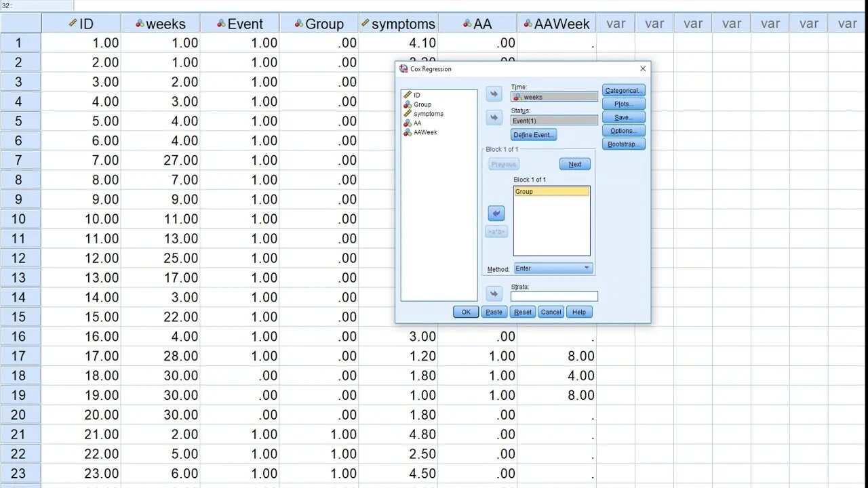Click symptoms cell 1.20 in row 17
Image resolution: width=868 pixels, height=488 pixels.
(399, 356)
